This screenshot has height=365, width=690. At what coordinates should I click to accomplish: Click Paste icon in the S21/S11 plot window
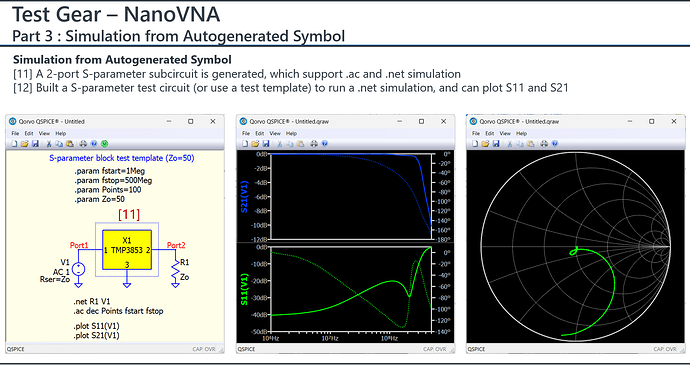(x=300, y=144)
